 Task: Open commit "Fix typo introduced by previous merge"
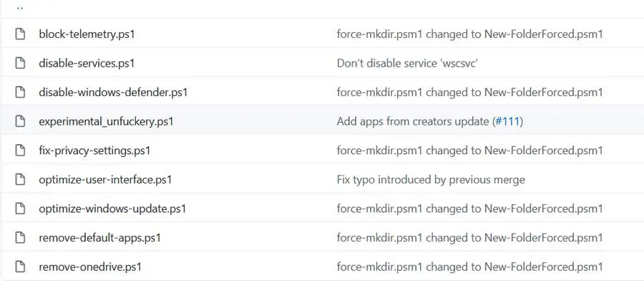coord(431,179)
